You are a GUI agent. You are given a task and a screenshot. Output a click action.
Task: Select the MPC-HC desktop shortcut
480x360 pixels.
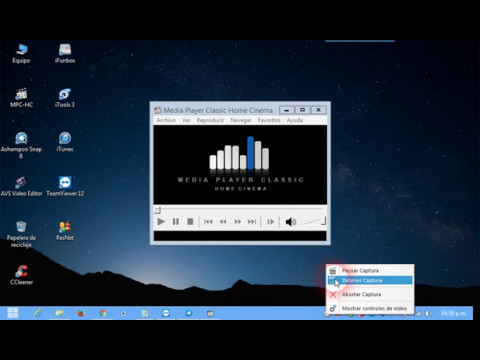(x=21, y=98)
